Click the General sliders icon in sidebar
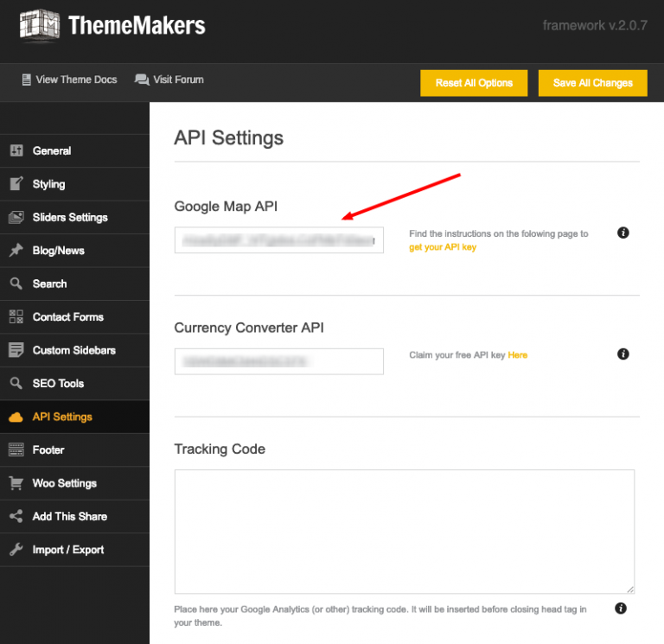Viewport: 664px width, 644px height. pyautogui.click(x=16, y=150)
